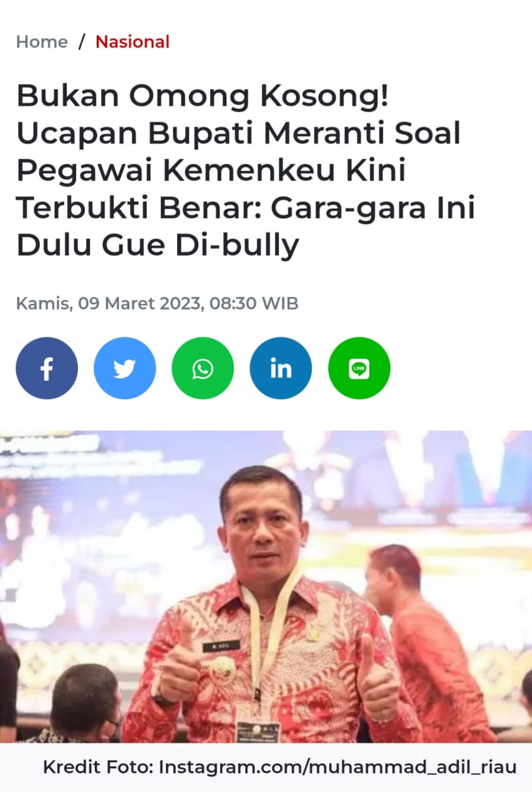
Task: Click the lanyard ID badge in the photo
Action: [258, 732]
